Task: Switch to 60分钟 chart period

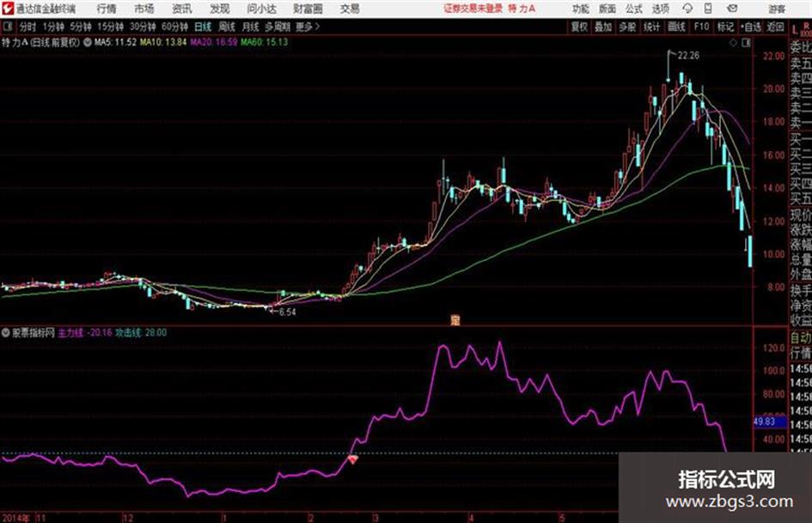Action: 174,27
